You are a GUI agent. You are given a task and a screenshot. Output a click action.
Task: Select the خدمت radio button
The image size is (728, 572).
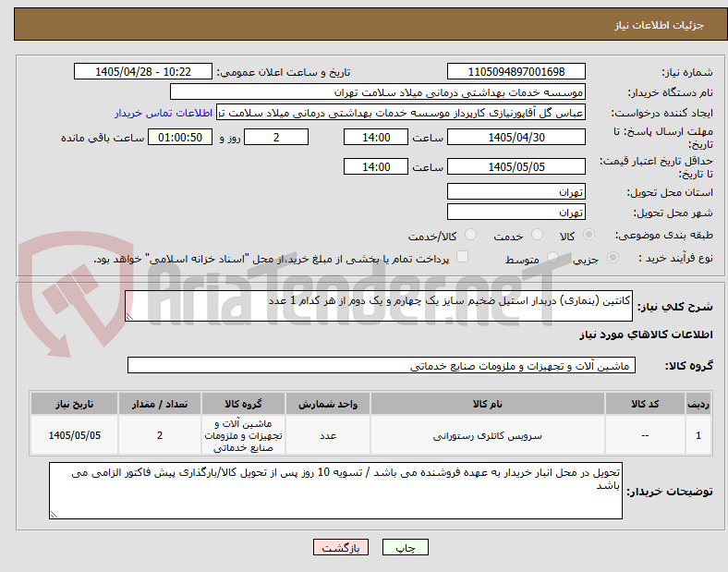(537, 235)
